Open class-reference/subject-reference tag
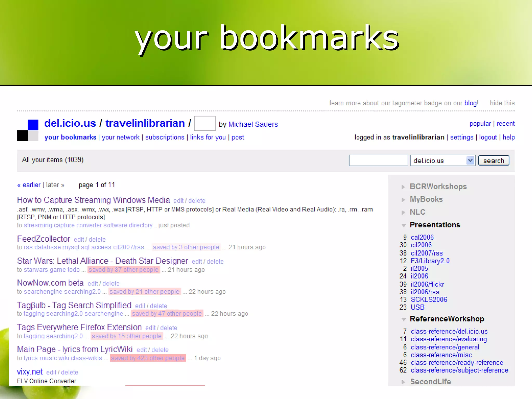Image resolution: width=532 pixels, height=399 pixels. tap(460, 370)
